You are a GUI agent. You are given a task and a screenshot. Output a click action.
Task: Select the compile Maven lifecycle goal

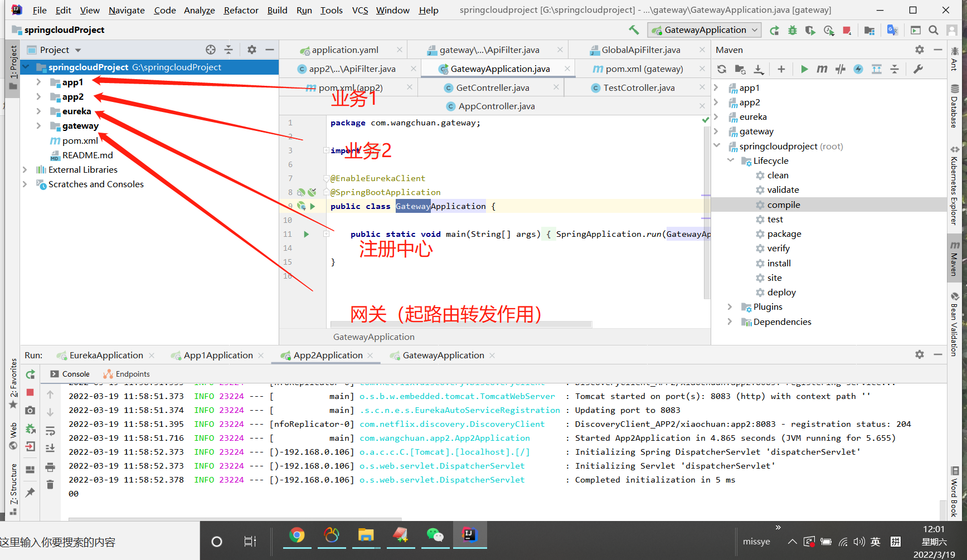pyautogui.click(x=783, y=204)
